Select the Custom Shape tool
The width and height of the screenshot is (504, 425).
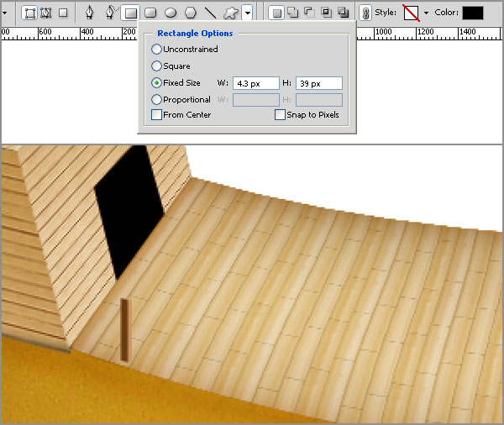coord(230,13)
